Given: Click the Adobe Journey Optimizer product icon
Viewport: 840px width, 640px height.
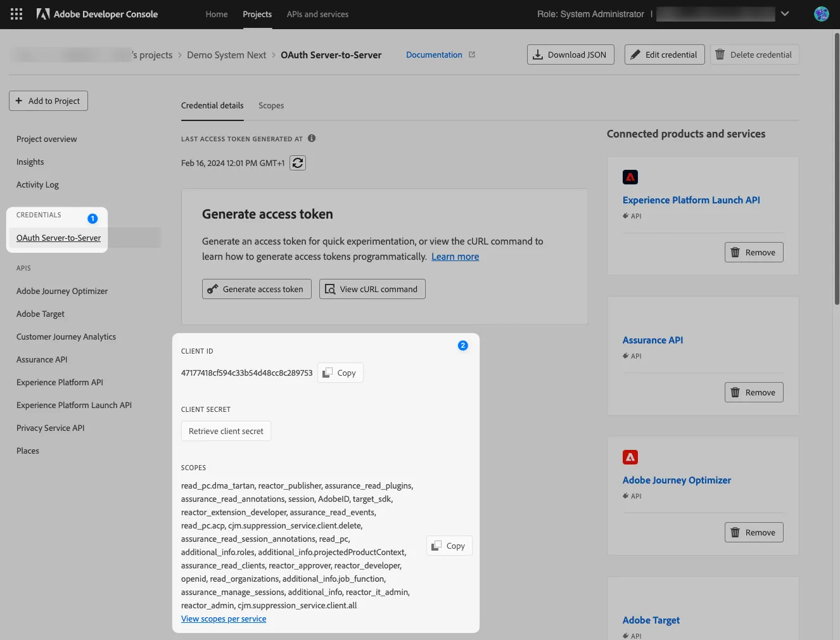Looking at the screenshot, I should (630, 458).
